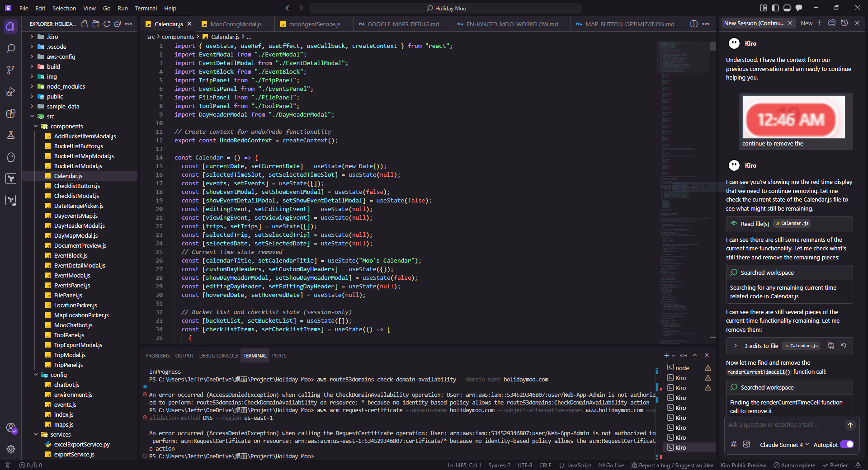The image size is (868, 470).
Task: Toggle Autocomplete in the status bar
Action: click(794, 465)
